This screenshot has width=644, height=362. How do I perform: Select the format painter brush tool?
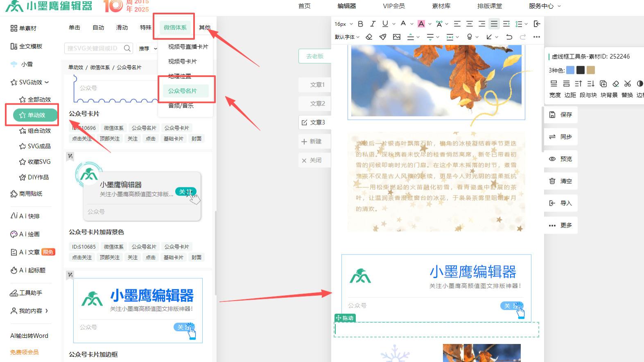click(383, 37)
